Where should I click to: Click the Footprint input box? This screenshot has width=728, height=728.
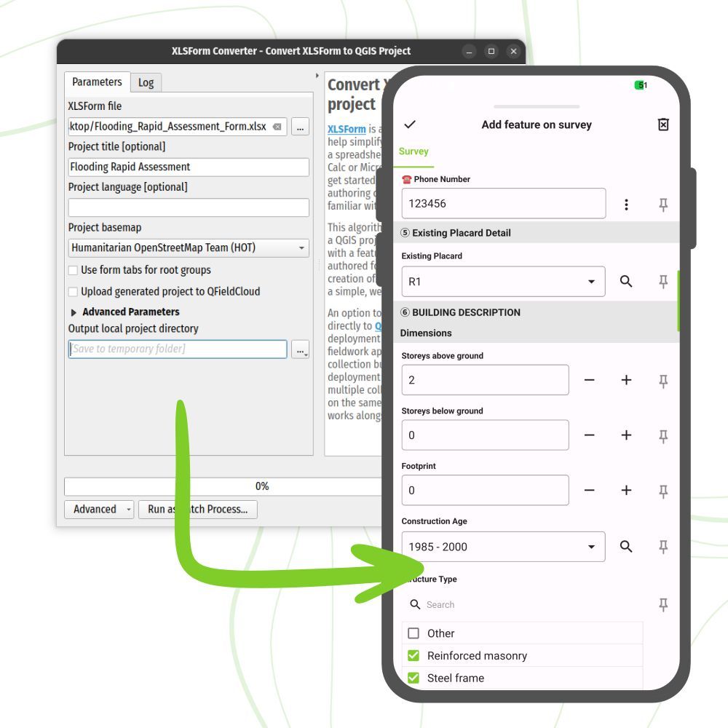(485, 490)
